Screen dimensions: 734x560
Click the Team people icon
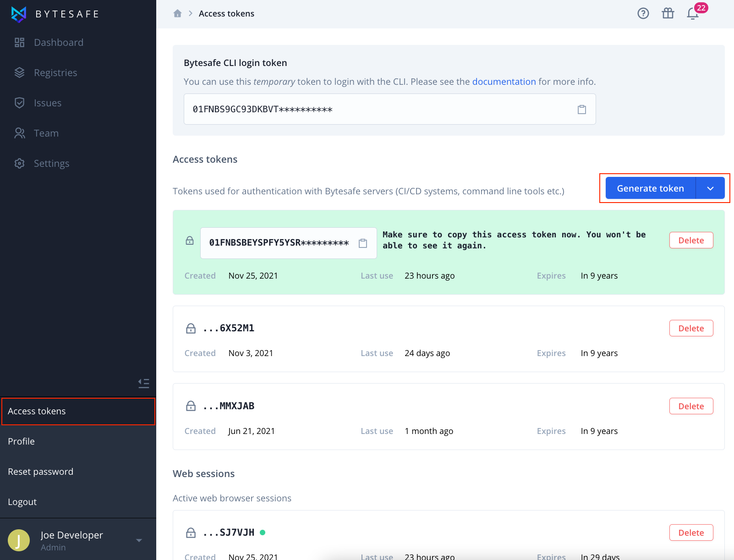coord(19,133)
